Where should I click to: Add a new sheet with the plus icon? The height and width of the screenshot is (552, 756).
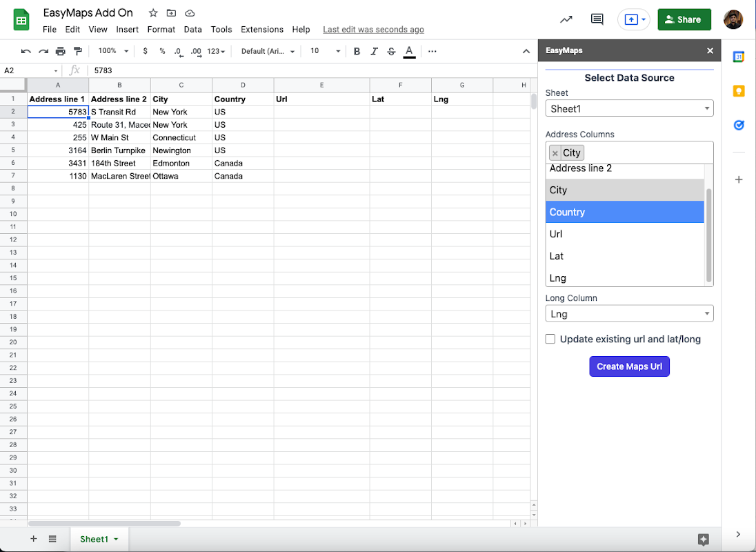point(33,539)
